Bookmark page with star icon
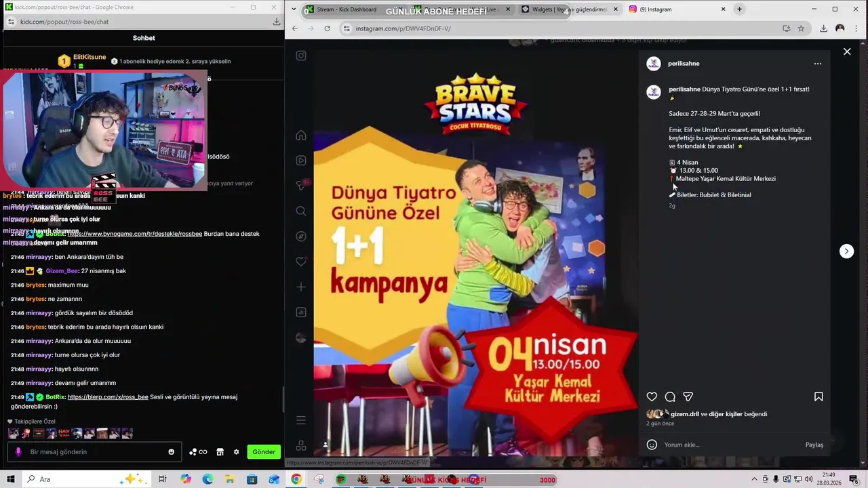The width and height of the screenshot is (868, 488). [x=801, y=28]
